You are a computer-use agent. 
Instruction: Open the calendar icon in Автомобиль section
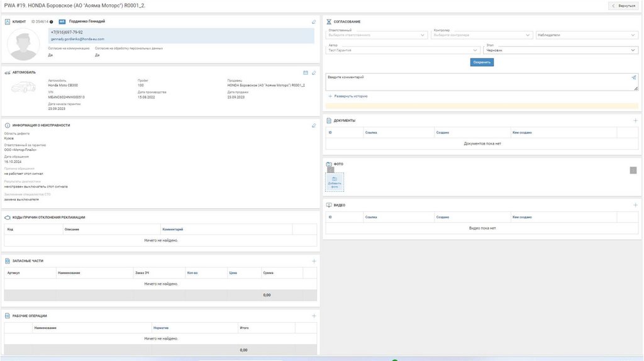[x=306, y=72]
